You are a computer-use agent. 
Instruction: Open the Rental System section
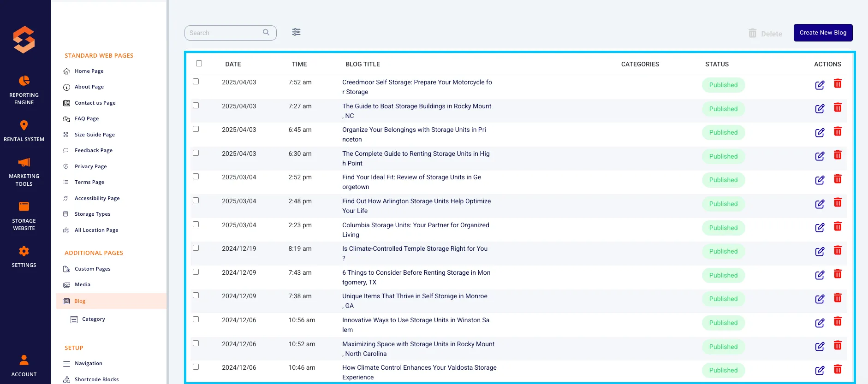(x=24, y=131)
